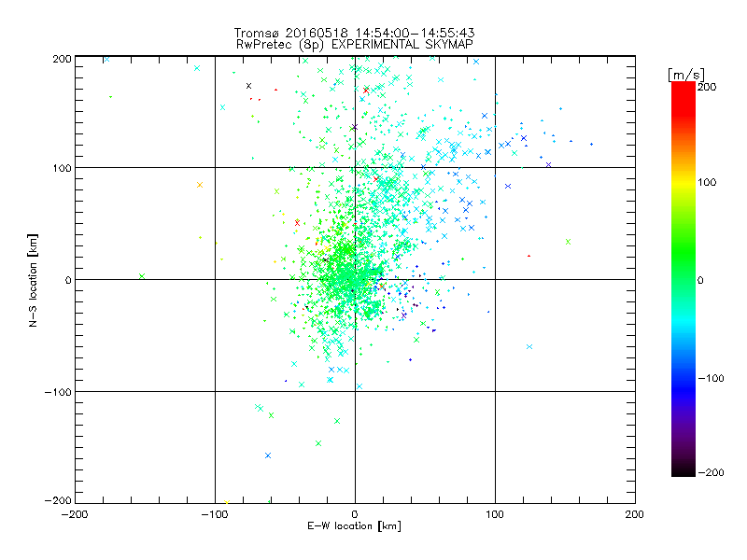Click the y-axis tick label '-100'

(x=58, y=392)
